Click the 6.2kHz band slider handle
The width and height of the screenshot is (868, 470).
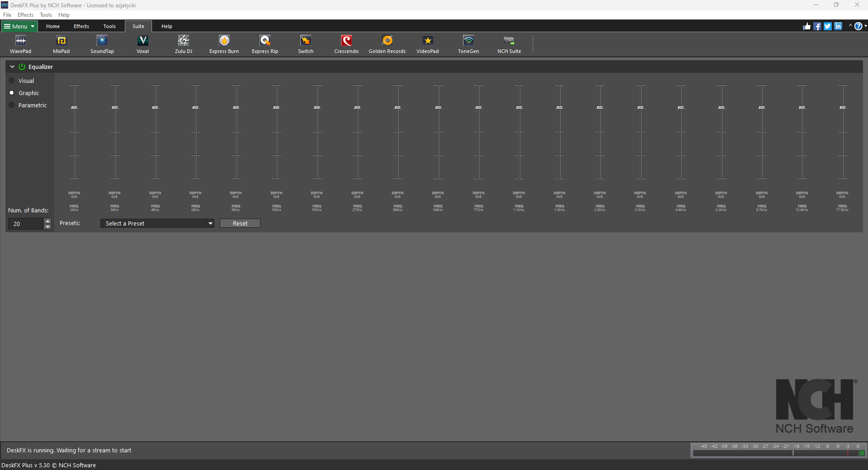[x=721, y=107]
